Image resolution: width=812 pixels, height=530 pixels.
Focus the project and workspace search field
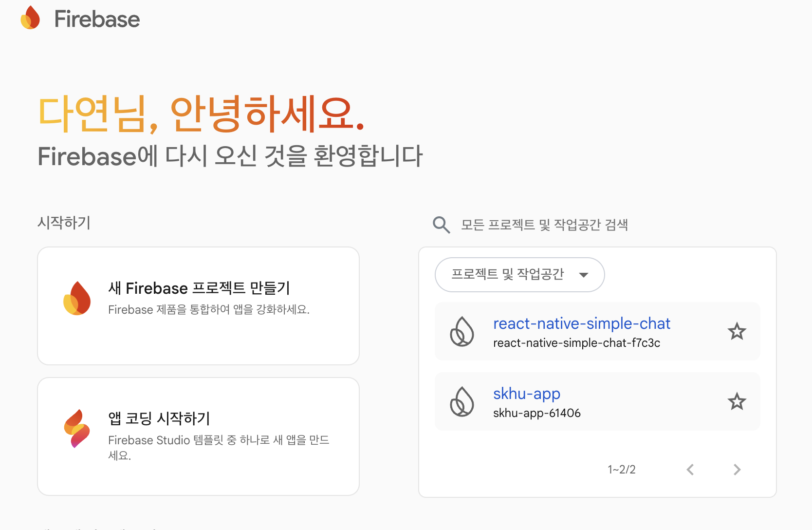(544, 225)
